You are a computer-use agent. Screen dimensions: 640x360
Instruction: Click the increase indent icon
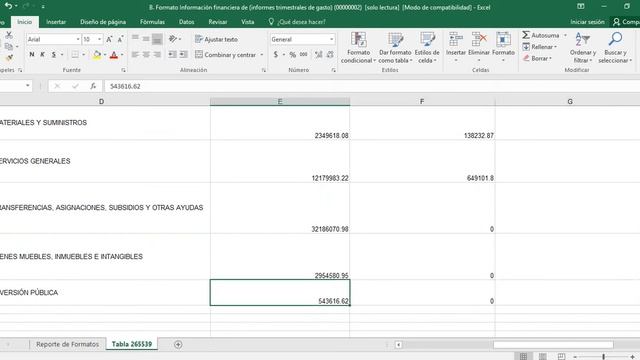[184, 54]
